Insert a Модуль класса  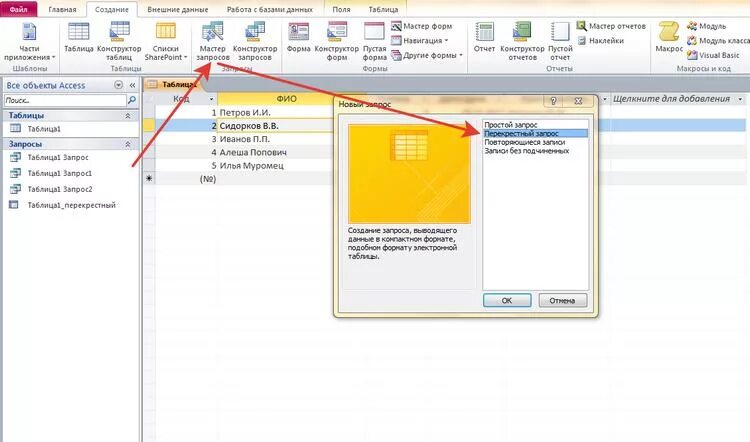click(x=718, y=41)
